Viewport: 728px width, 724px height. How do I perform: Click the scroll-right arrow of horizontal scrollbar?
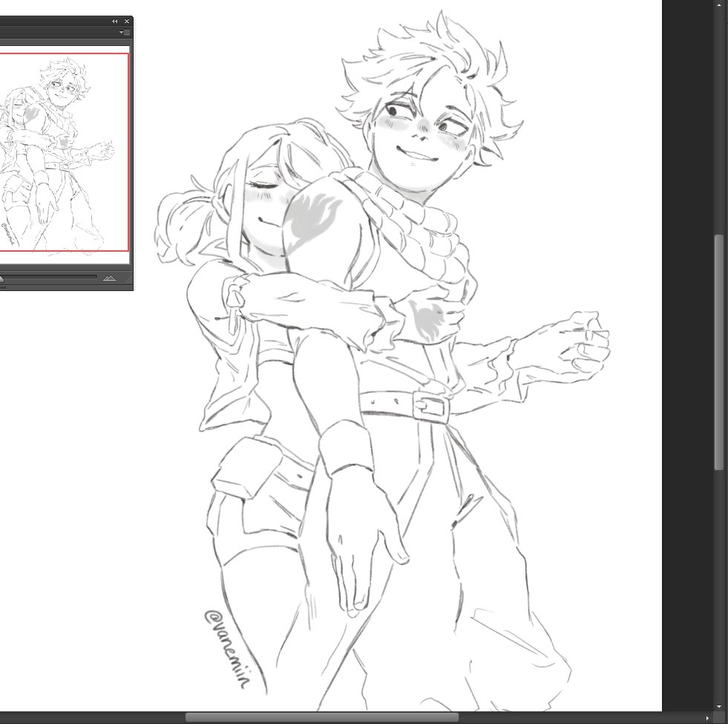pos(707,718)
